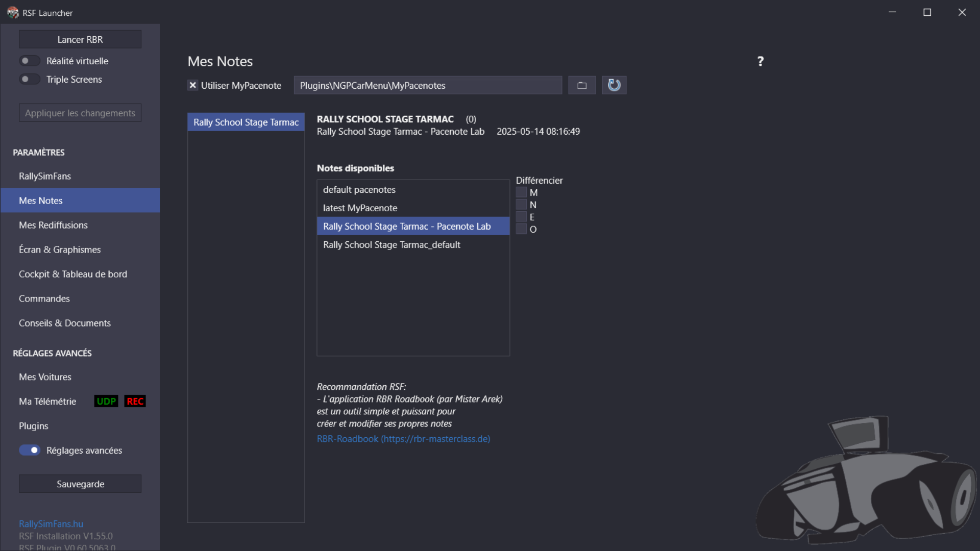This screenshot has width=980, height=551.
Task: Uncheck the Utiliser MyPacenote checkbox
Action: pyautogui.click(x=193, y=85)
